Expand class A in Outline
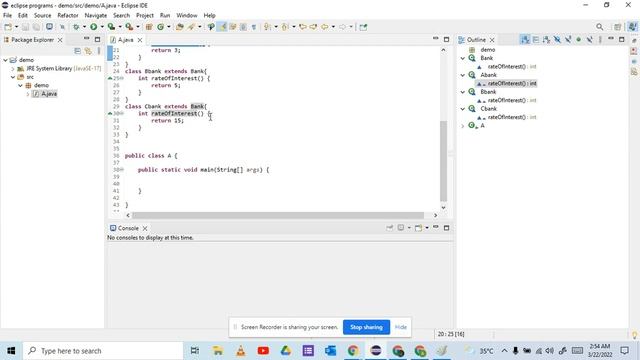The width and height of the screenshot is (640, 360). pos(463,126)
